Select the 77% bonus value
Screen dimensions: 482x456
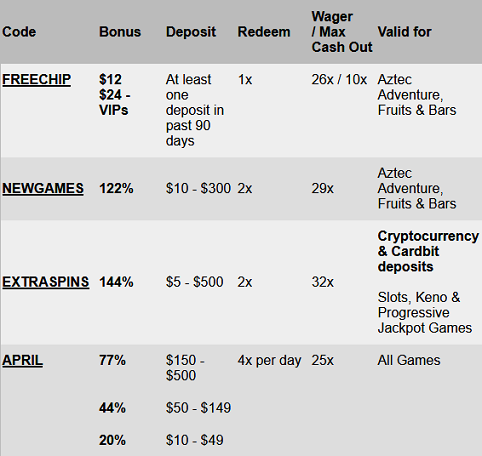click(112, 360)
